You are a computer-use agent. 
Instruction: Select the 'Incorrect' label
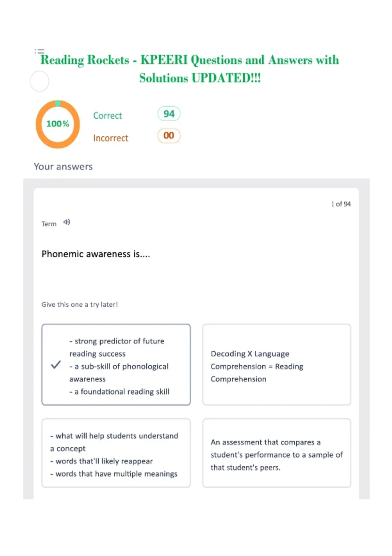coord(111,138)
